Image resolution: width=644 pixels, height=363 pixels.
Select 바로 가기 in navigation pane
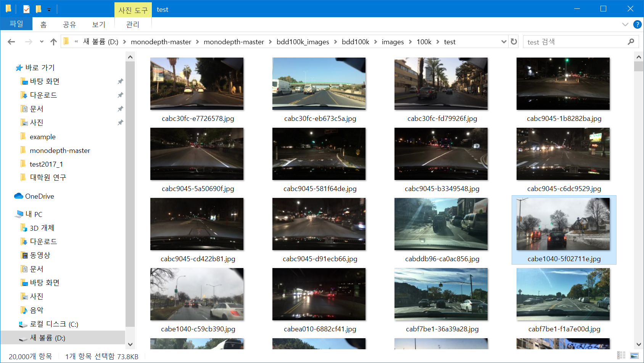point(40,67)
